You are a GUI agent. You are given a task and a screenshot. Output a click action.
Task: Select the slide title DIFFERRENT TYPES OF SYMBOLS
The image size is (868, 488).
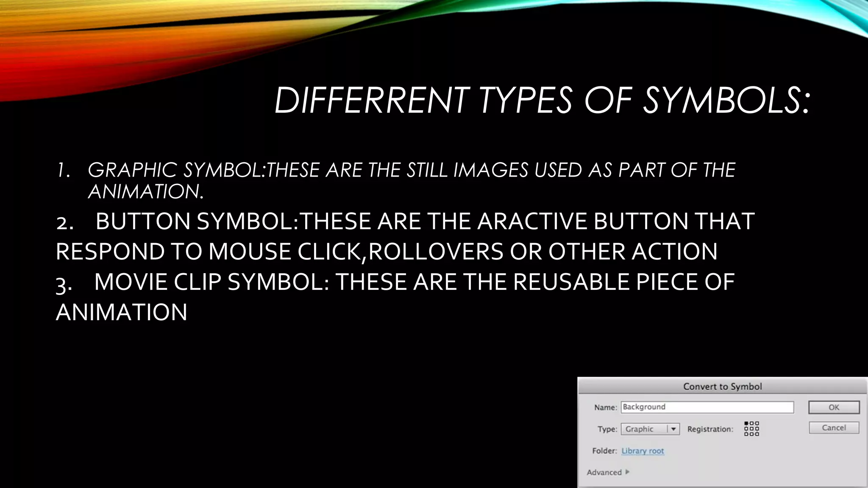tap(542, 100)
